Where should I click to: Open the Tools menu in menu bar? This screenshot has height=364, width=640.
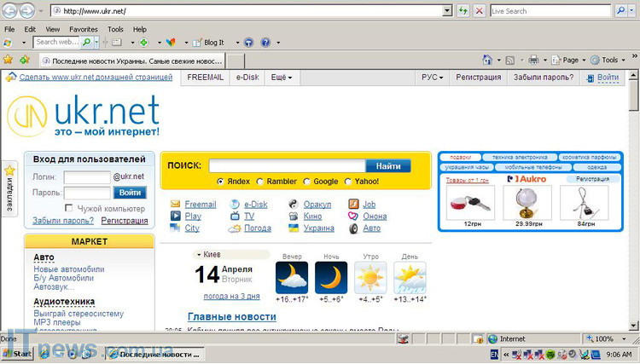click(x=115, y=29)
